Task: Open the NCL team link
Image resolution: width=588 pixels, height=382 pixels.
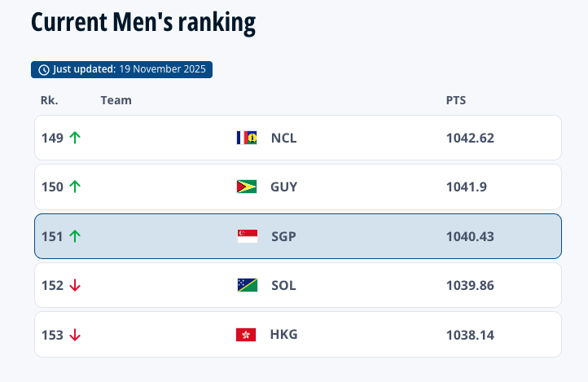Action: (x=283, y=138)
